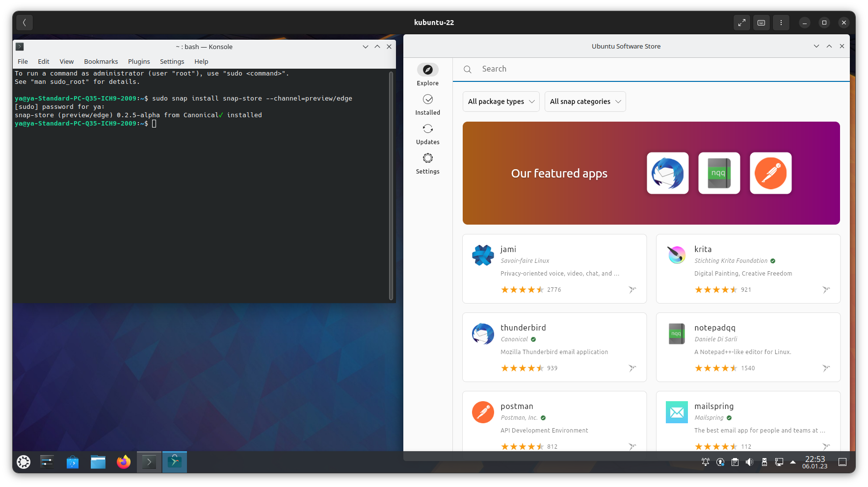Click the jami star rating

click(522, 290)
